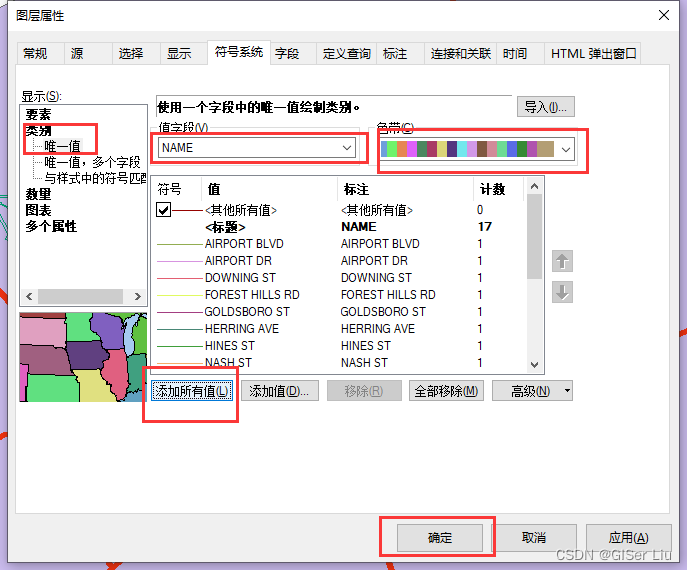Viewport: 687px width, 570px height.
Task: Open the HTML 弹出窗口 tab
Action: 593,53
